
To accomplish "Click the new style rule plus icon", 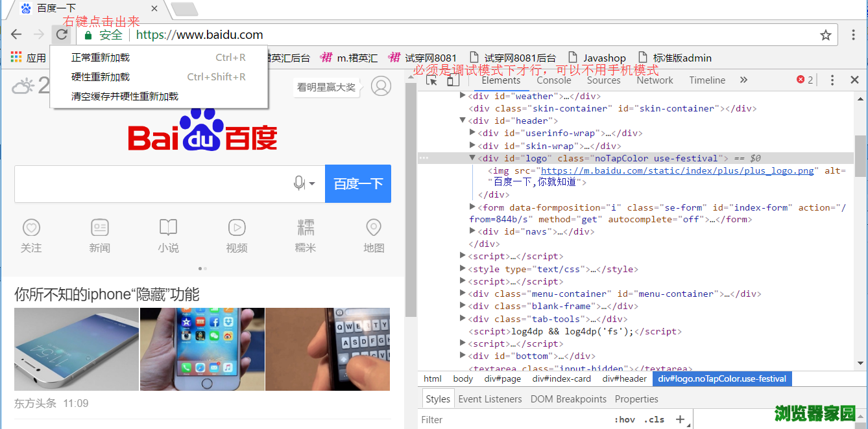I will [x=679, y=419].
